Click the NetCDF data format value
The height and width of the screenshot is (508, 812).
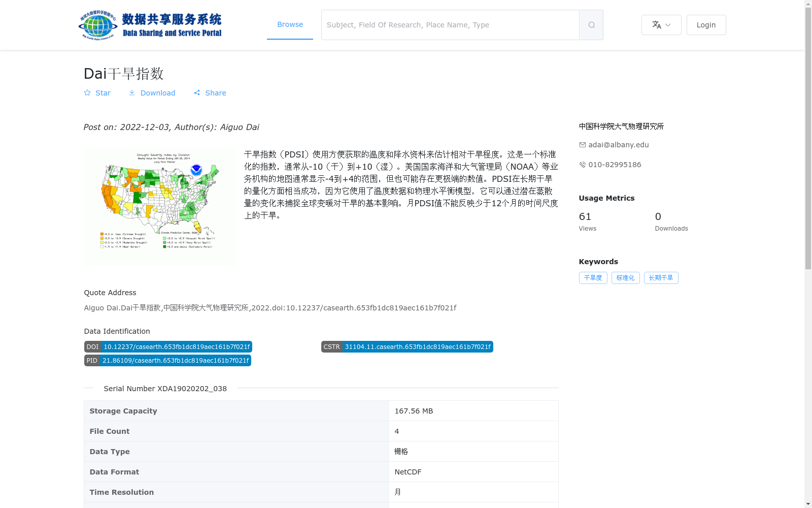click(x=408, y=472)
